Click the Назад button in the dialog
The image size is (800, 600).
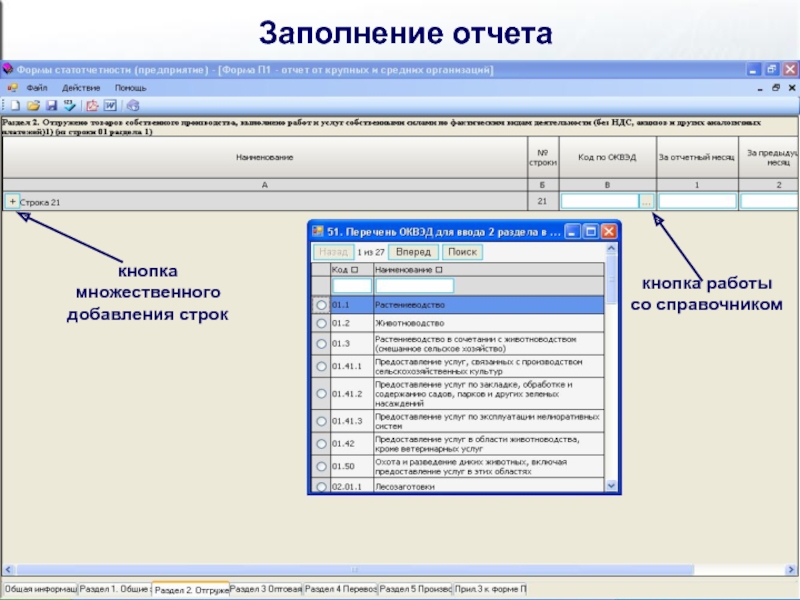coord(333,252)
